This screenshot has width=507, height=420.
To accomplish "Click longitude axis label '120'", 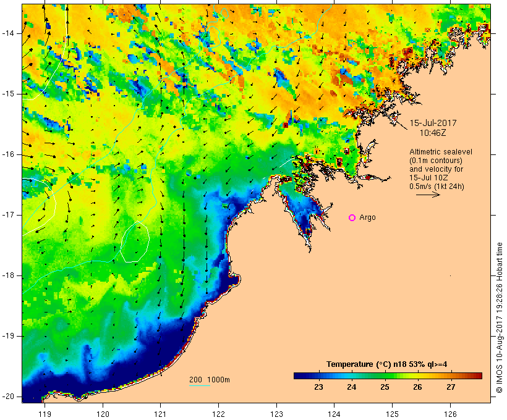I will click(x=103, y=414).
